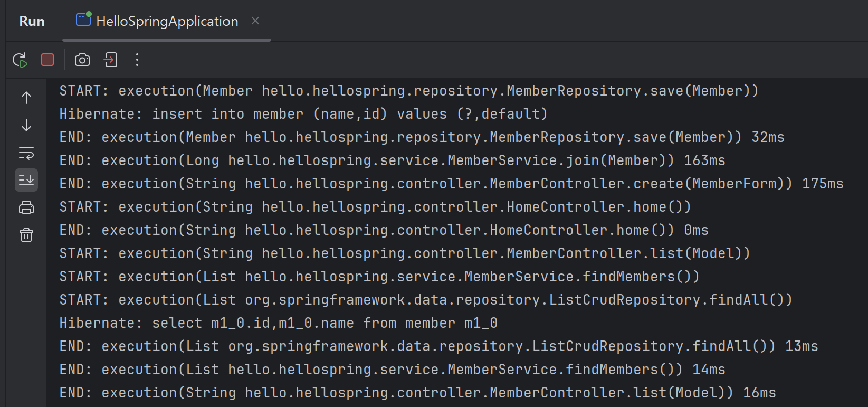
Task: Click the END MemberController.list(Model) 16ms line
Action: [417, 393]
